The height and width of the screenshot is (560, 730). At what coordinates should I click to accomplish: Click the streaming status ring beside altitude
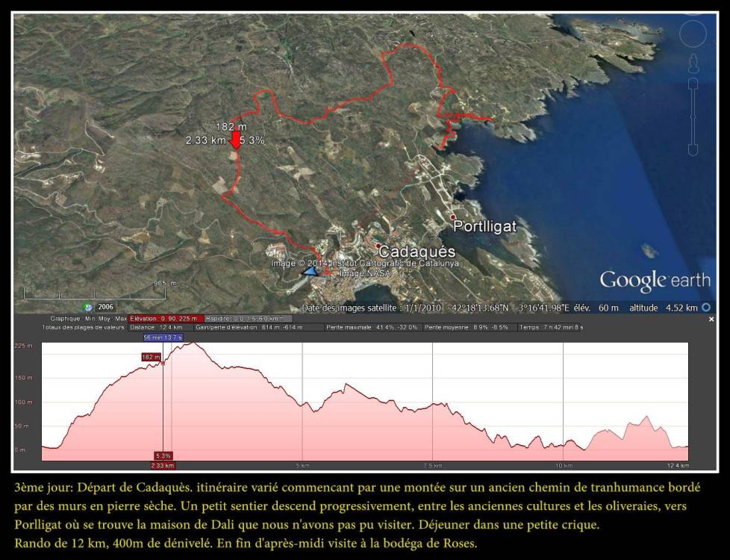click(706, 307)
